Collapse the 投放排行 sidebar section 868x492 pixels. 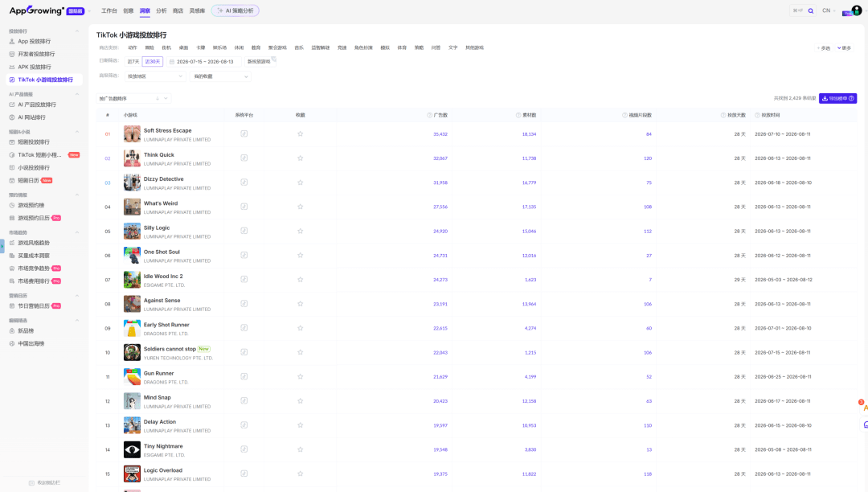click(77, 31)
